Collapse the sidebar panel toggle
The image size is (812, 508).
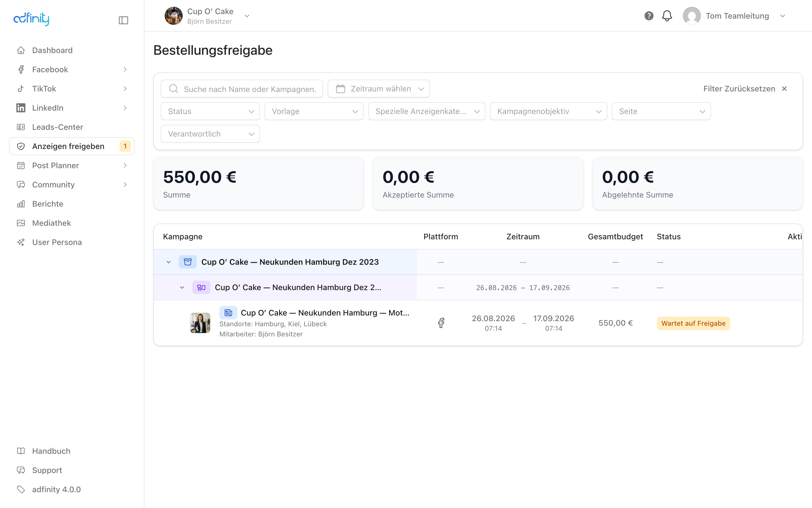[x=123, y=20]
